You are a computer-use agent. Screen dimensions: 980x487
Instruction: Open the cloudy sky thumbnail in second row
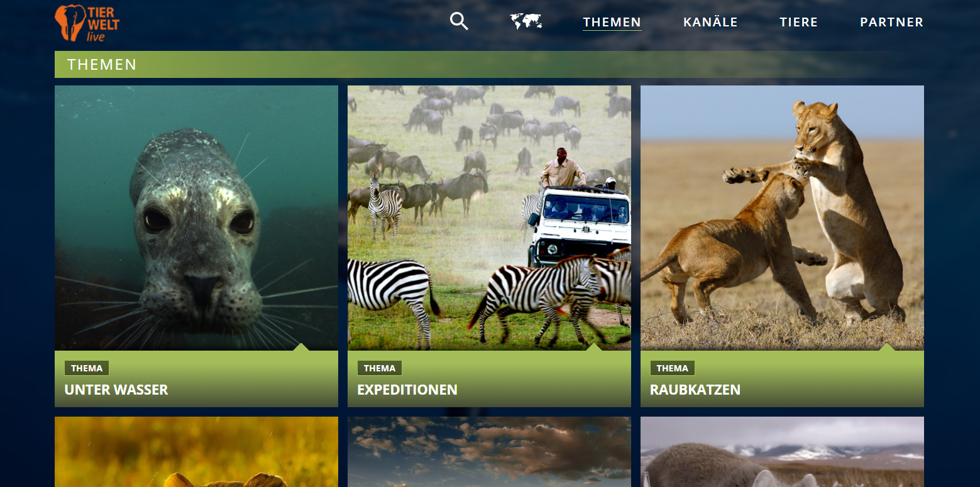tap(489, 452)
